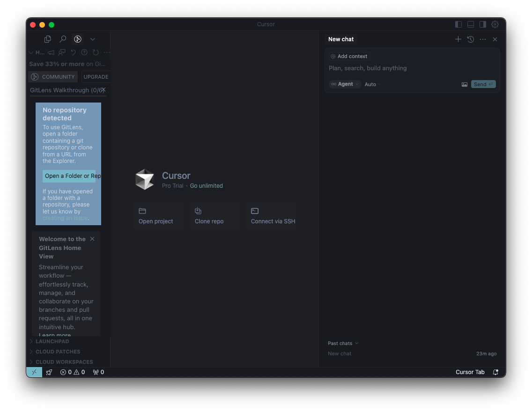Open the Explorer view icon
The width and height of the screenshot is (532, 412).
point(47,39)
